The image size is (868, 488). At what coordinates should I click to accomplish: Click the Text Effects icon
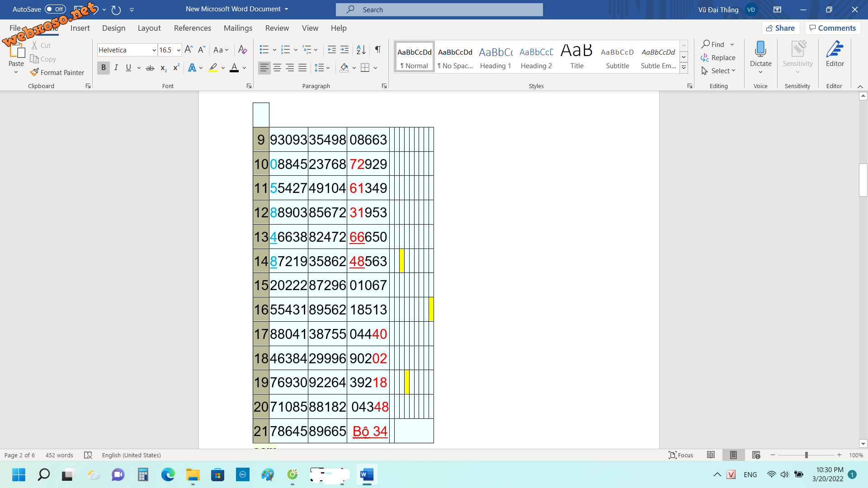point(192,68)
